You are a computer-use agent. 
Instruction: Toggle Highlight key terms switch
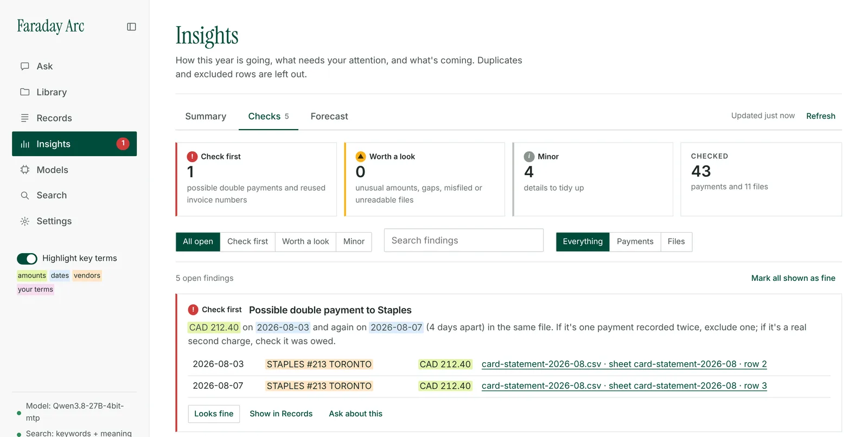[x=27, y=259]
